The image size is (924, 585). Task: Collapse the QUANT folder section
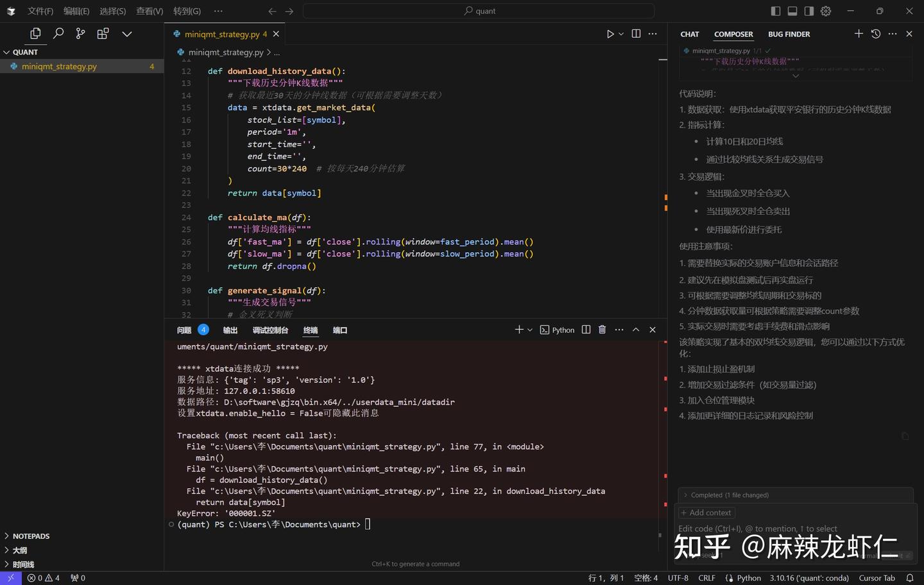[82, 52]
